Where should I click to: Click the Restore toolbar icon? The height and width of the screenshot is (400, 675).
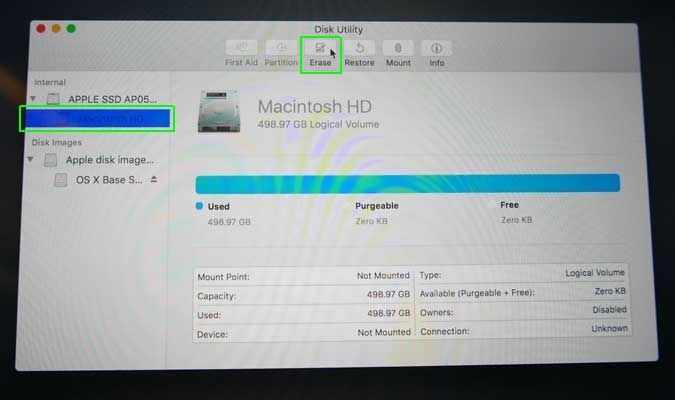[359, 48]
